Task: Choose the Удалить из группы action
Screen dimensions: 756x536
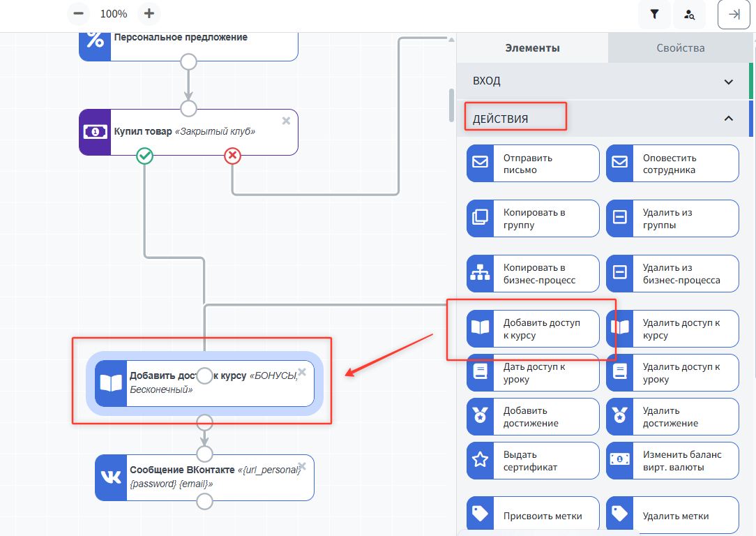Action: 672,218
